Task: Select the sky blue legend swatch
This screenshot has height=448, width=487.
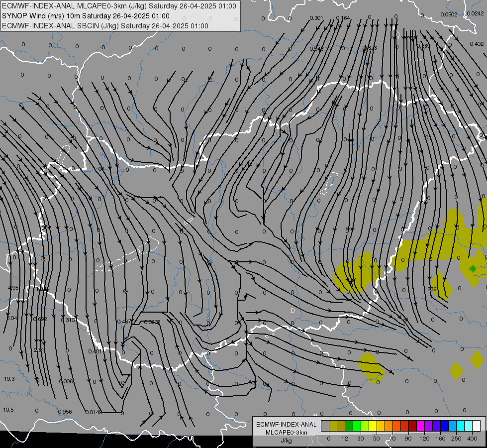Action: (453, 426)
